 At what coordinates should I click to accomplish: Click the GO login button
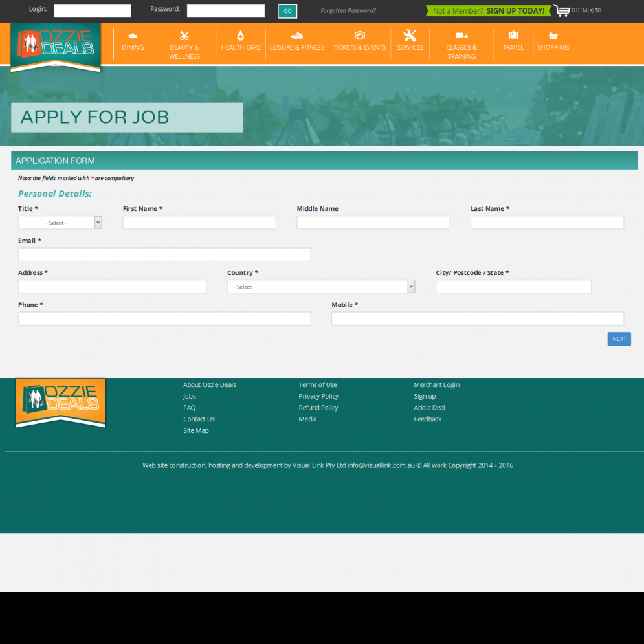(x=287, y=11)
